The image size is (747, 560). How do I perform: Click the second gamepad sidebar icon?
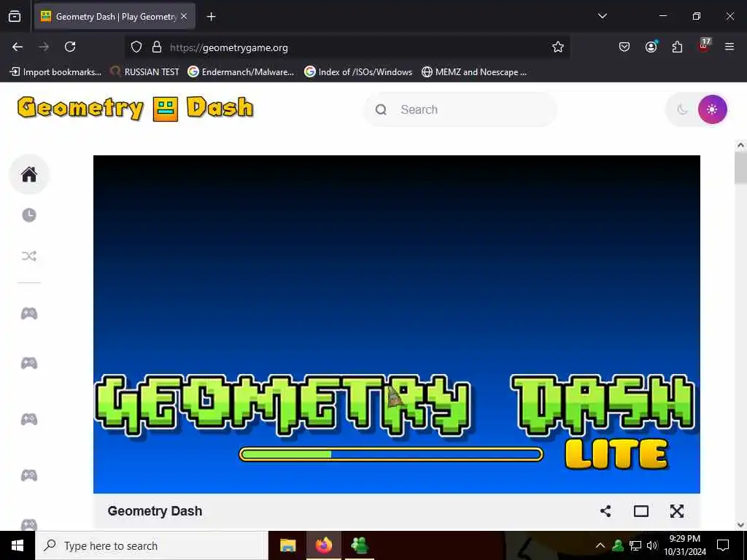(x=29, y=363)
